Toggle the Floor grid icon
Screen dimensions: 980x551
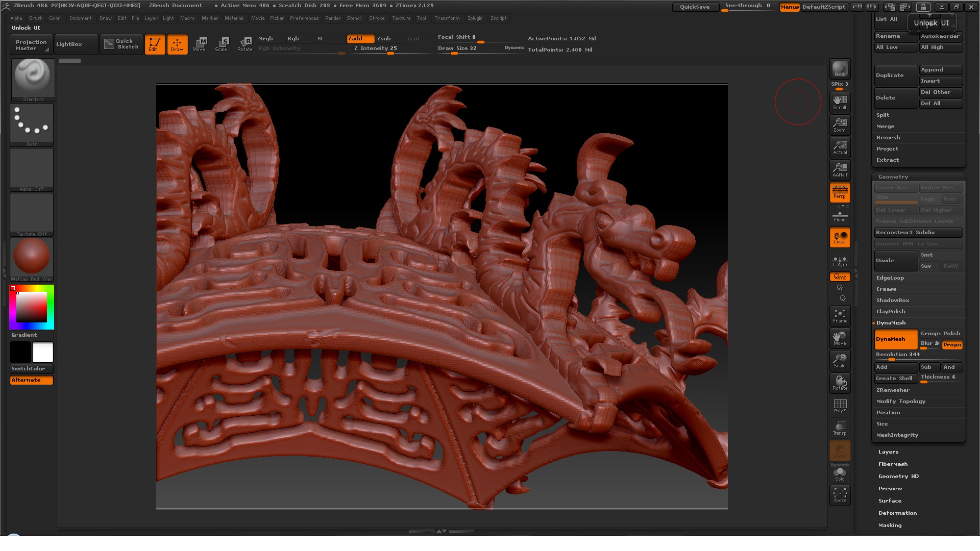(840, 215)
